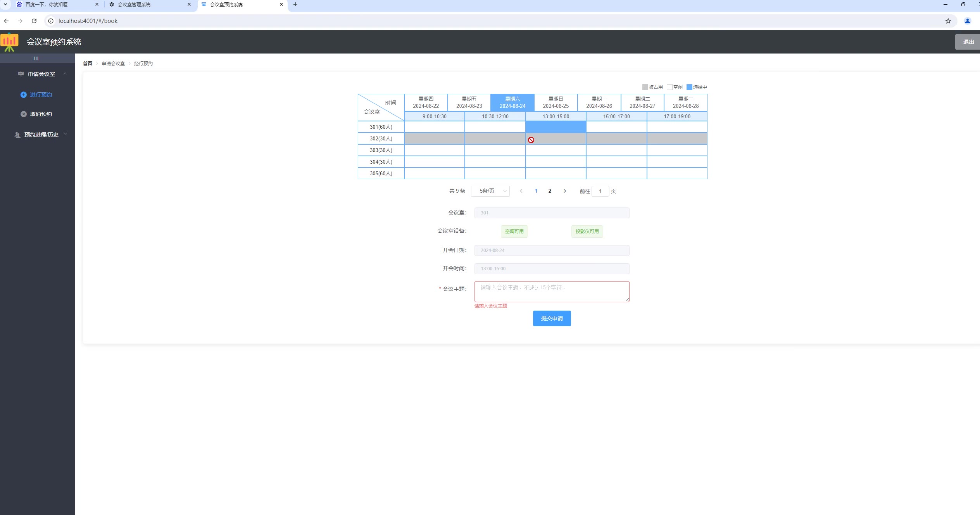The image size is (980, 515).
Task: View site information icon in address bar
Action: pos(51,21)
